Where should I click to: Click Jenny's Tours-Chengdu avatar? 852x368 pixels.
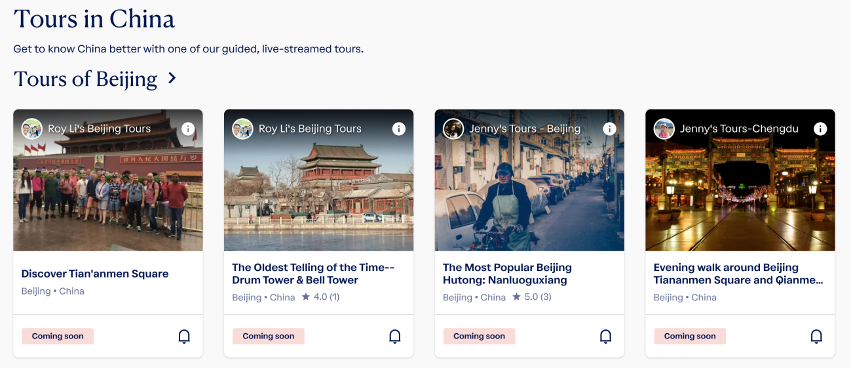[x=664, y=129]
